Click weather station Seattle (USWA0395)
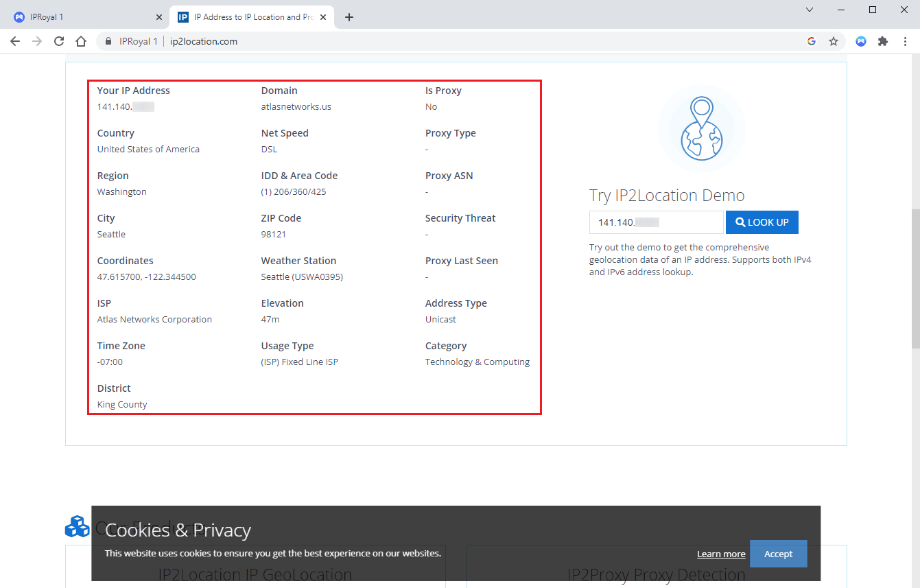 pyautogui.click(x=302, y=277)
